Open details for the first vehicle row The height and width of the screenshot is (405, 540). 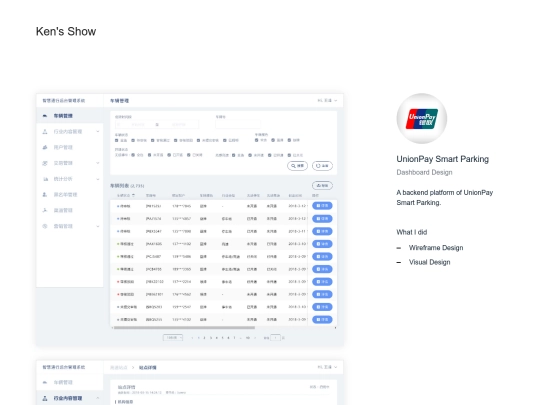[322, 206]
